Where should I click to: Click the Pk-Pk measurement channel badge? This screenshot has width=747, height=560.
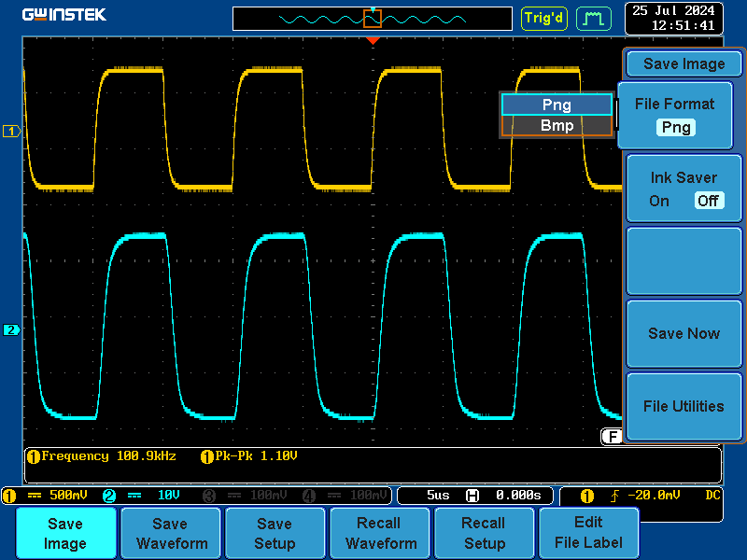[206, 457]
